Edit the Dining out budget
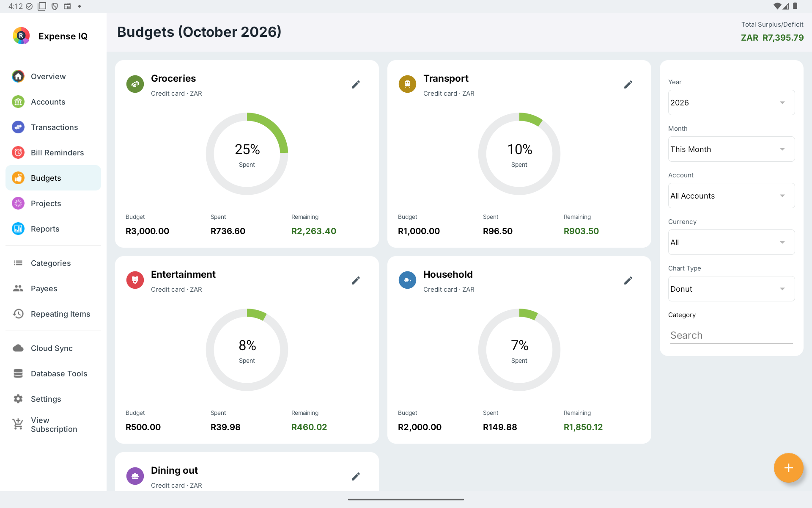This screenshot has height=508, width=812. point(356,477)
